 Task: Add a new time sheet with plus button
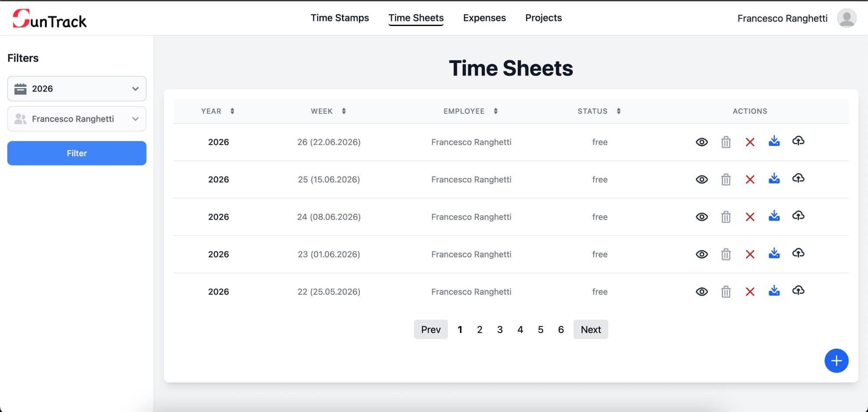click(836, 360)
